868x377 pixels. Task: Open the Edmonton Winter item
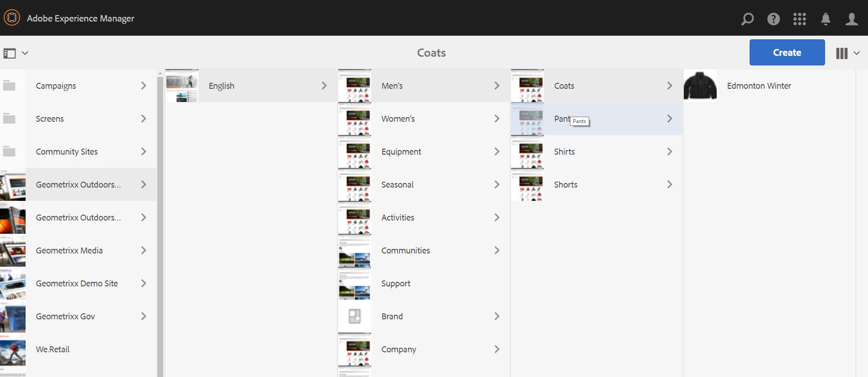tap(769, 86)
